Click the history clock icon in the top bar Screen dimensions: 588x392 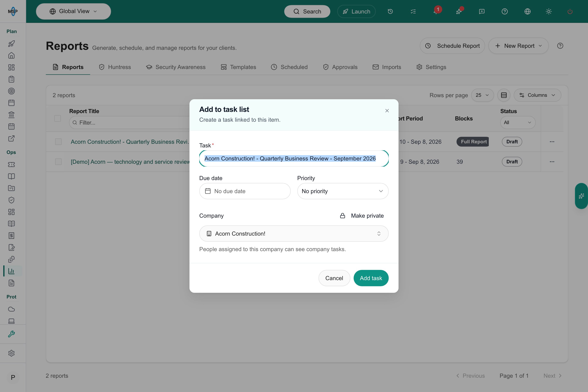tap(390, 11)
